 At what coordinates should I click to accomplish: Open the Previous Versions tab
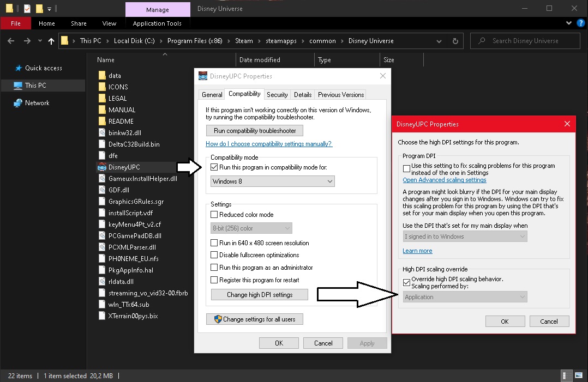pyautogui.click(x=341, y=94)
